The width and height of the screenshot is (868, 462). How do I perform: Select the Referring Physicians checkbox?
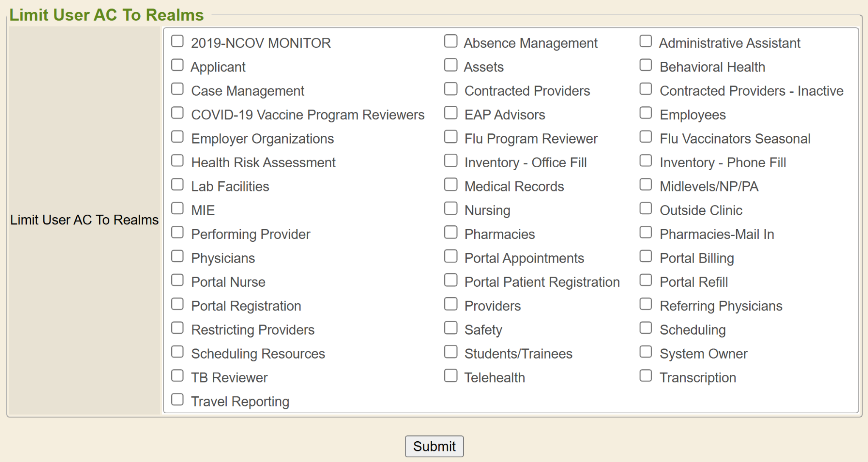click(645, 304)
